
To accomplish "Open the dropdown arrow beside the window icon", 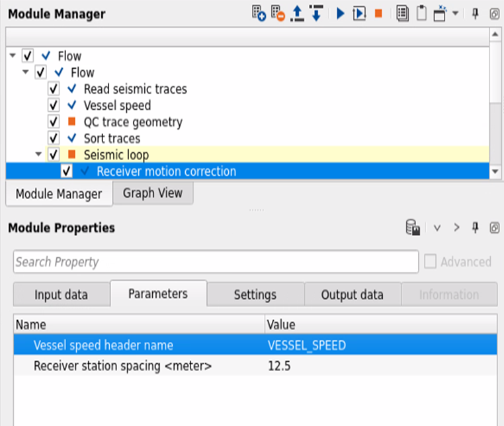I will click(x=455, y=13).
